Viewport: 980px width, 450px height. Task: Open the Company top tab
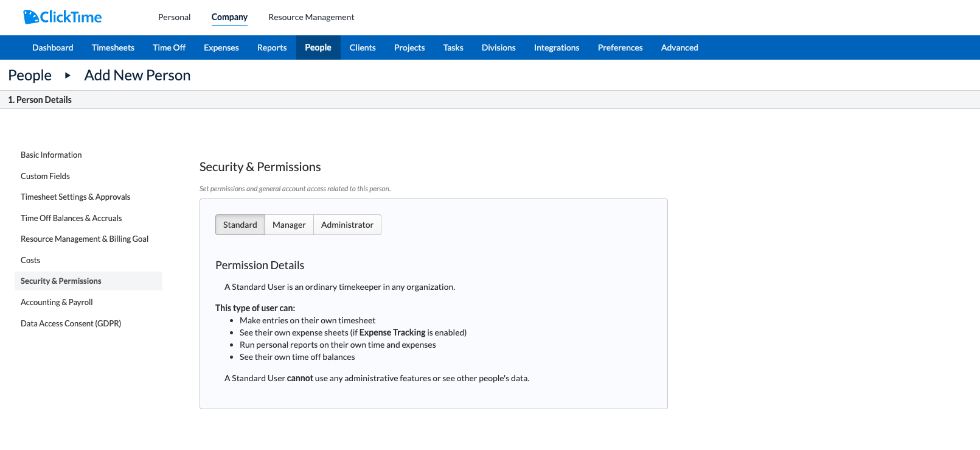pos(229,17)
